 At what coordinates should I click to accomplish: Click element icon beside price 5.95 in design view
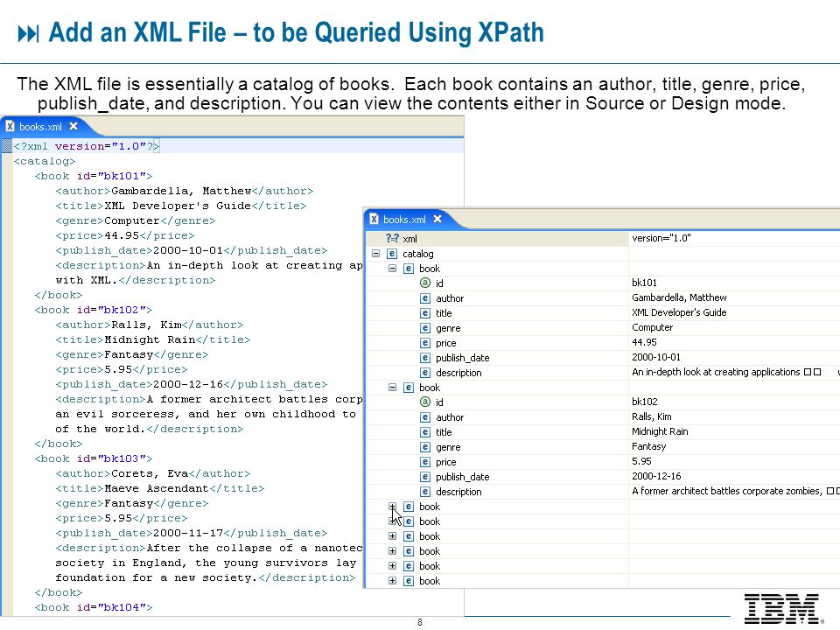point(425,462)
